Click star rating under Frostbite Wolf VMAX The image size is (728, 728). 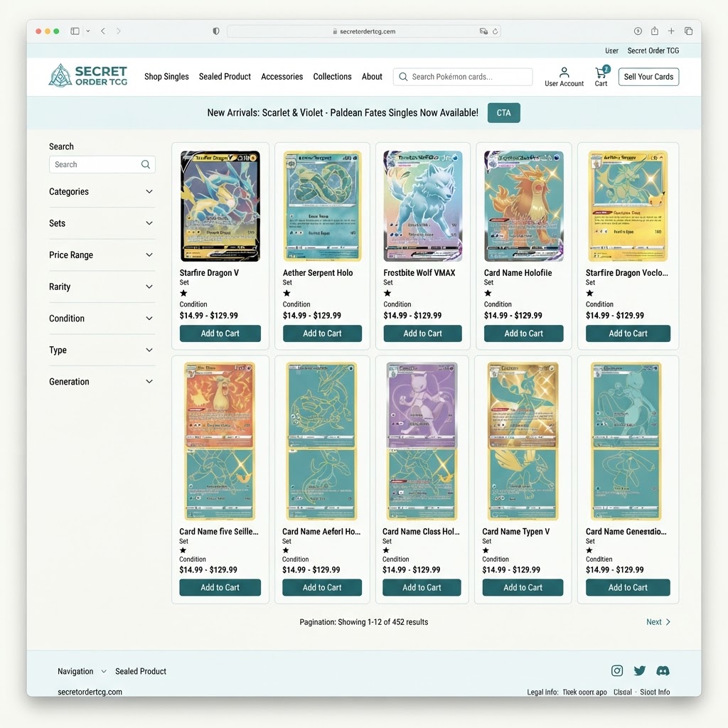387,293
